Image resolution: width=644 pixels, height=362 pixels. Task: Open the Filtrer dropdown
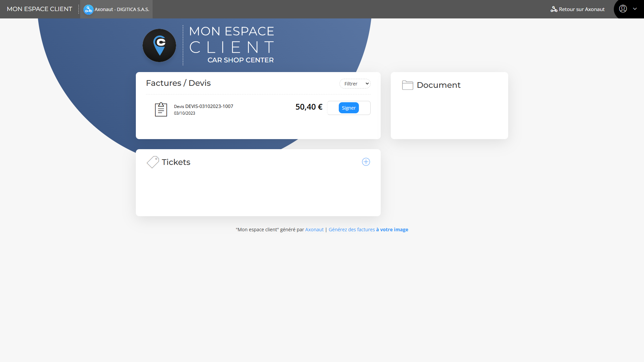(355, 84)
